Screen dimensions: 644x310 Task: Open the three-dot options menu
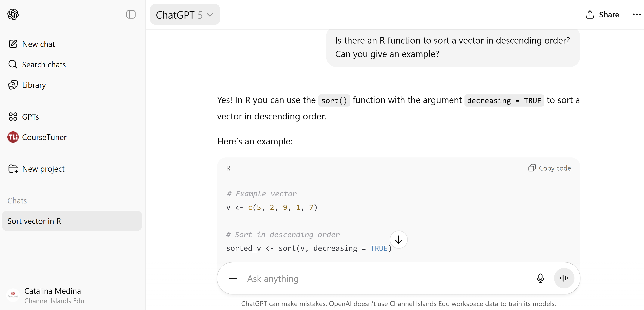click(x=636, y=15)
